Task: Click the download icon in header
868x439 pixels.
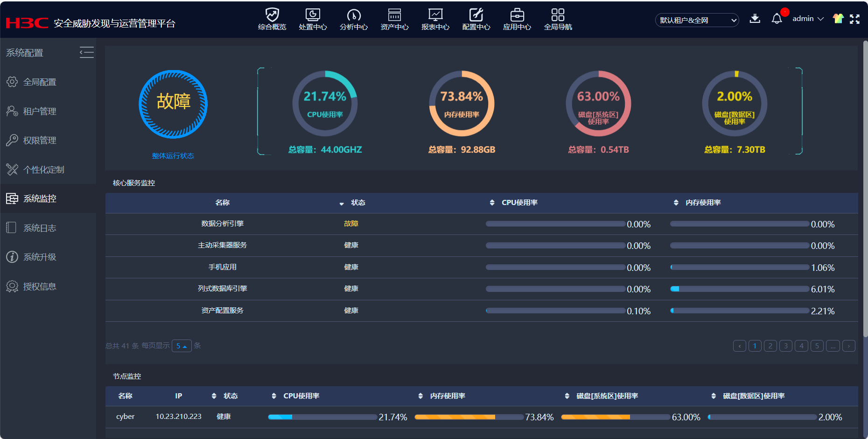Action: point(755,18)
